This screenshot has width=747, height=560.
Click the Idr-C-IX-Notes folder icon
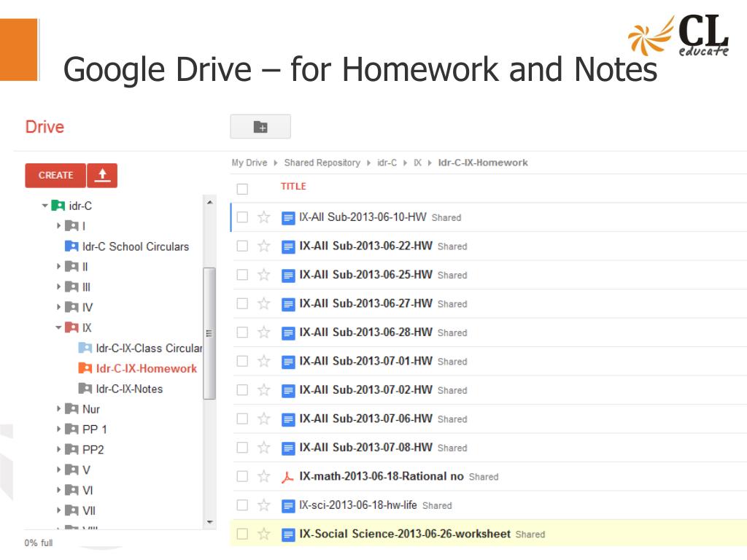click(x=85, y=389)
